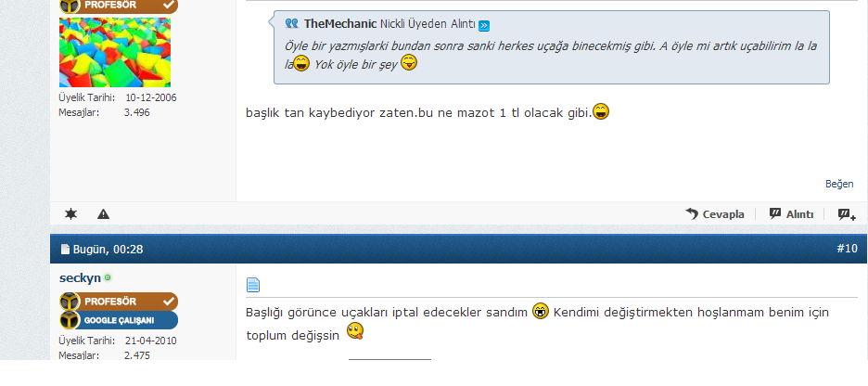Click the grinning smiley after 'olacak gibi.'
The height and width of the screenshot is (386, 868).
[601, 111]
